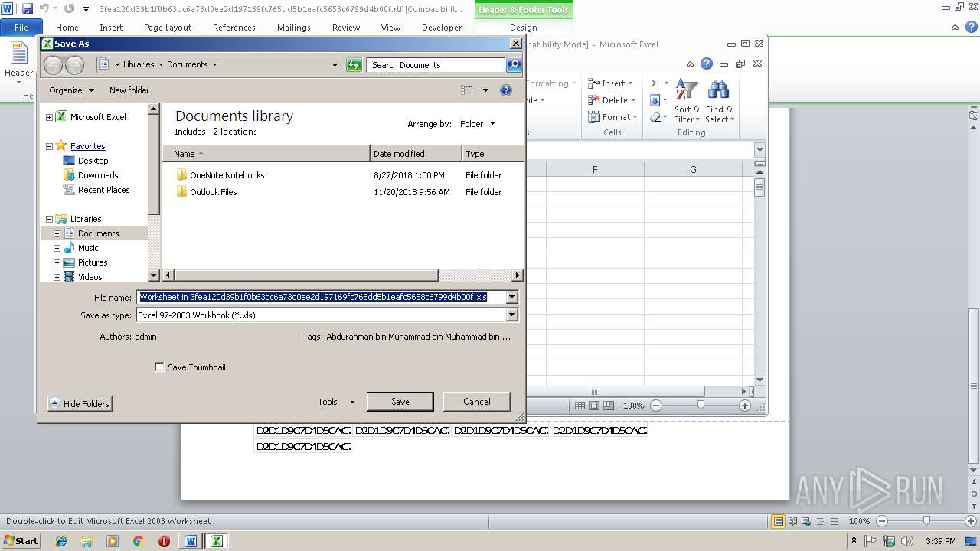Switch to Word Mailings tab
980x551 pixels.
click(294, 28)
